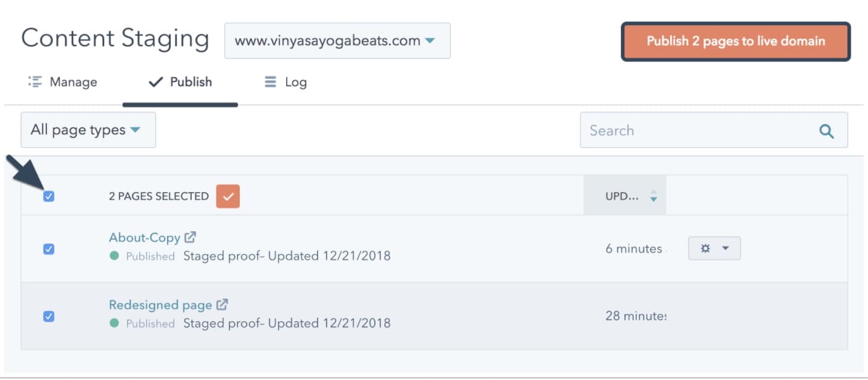Click into the Search input field
868x380 pixels.
(x=697, y=131)
